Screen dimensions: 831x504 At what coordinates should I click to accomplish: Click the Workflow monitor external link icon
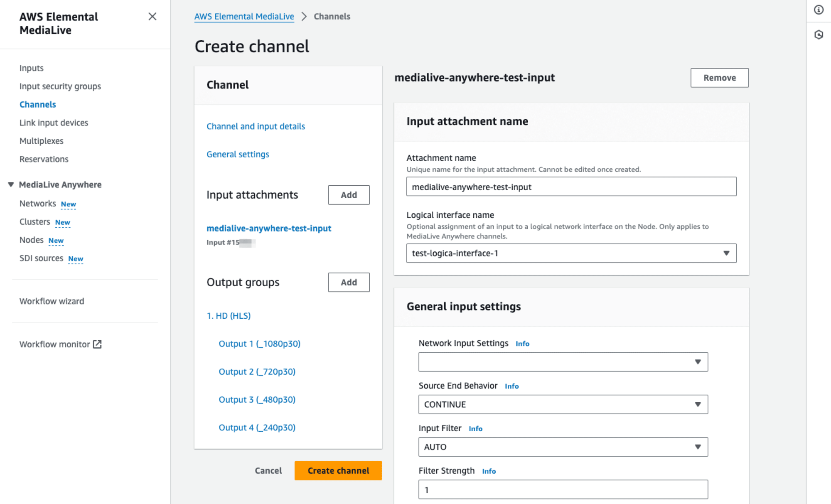pyautogui.click(x=97, y=344)
